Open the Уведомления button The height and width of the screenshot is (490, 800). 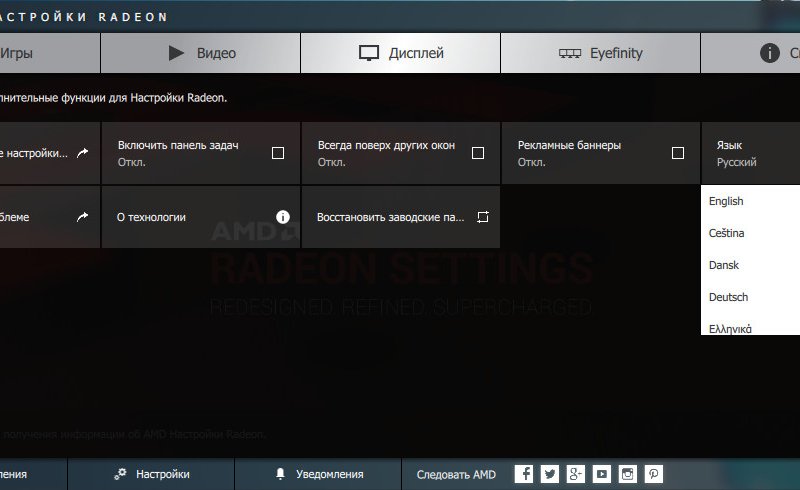318,474
